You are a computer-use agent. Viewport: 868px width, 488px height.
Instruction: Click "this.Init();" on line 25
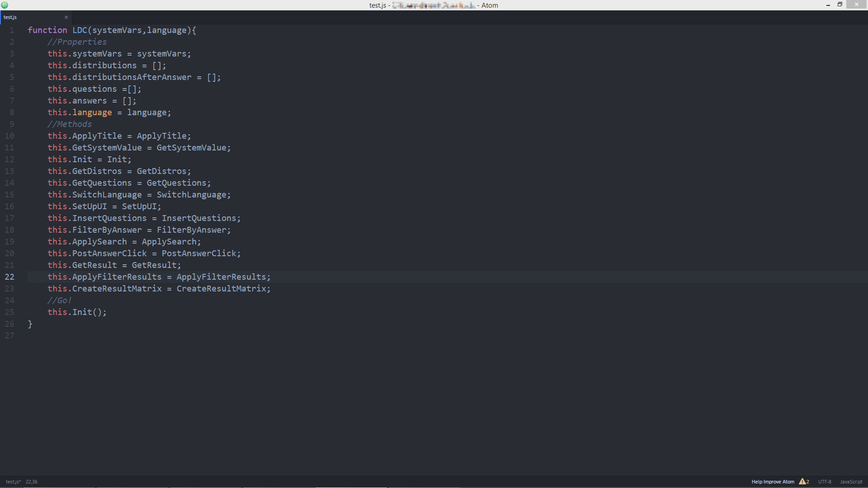[x=77, y=312]
